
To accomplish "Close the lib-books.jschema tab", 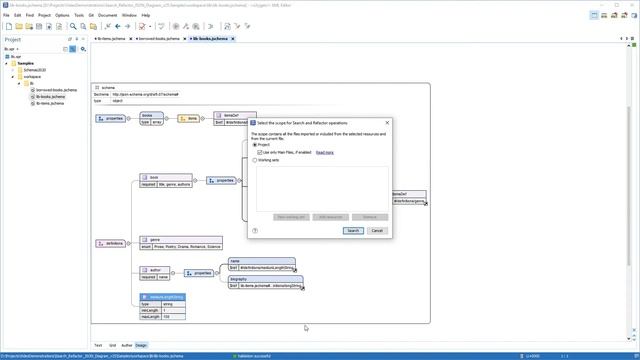I will (x=233, y=39).
